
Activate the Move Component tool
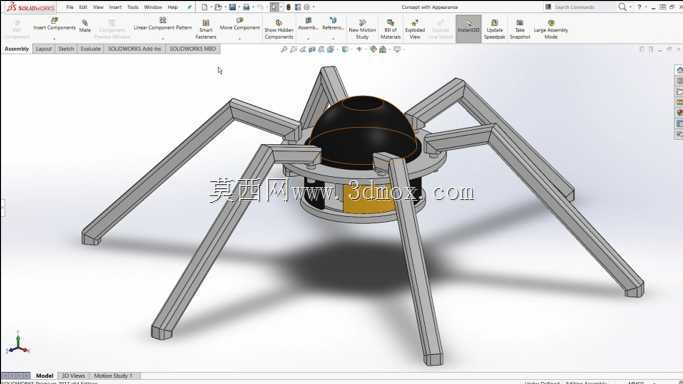pos(240,24)
